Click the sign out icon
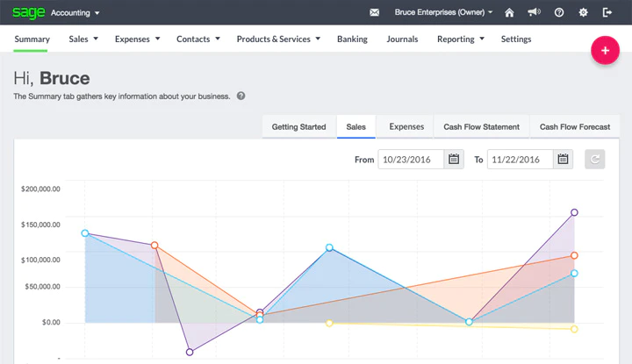This screenshot has width=632, height=364. tap(607, 12)
